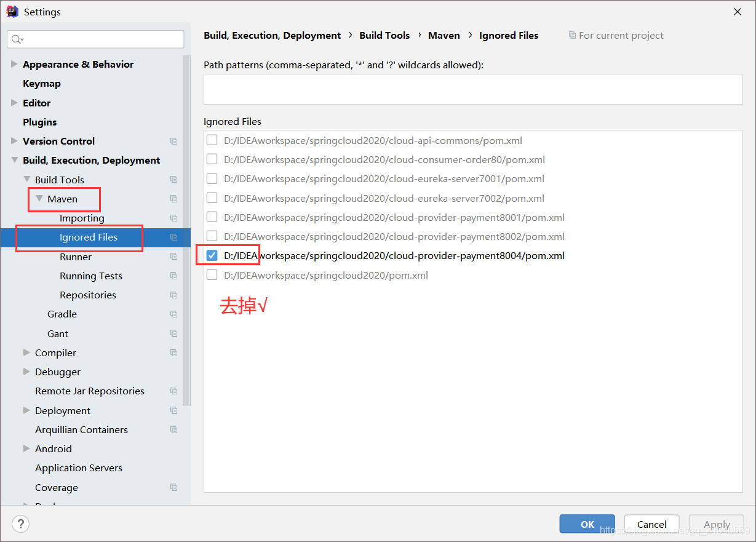Collapse the Maven node arrow
Screen dimensions: 756x542
39,199
